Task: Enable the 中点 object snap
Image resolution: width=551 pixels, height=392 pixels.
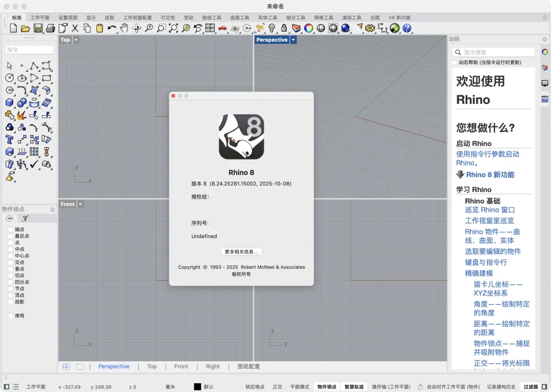Action: coord(11,249)
